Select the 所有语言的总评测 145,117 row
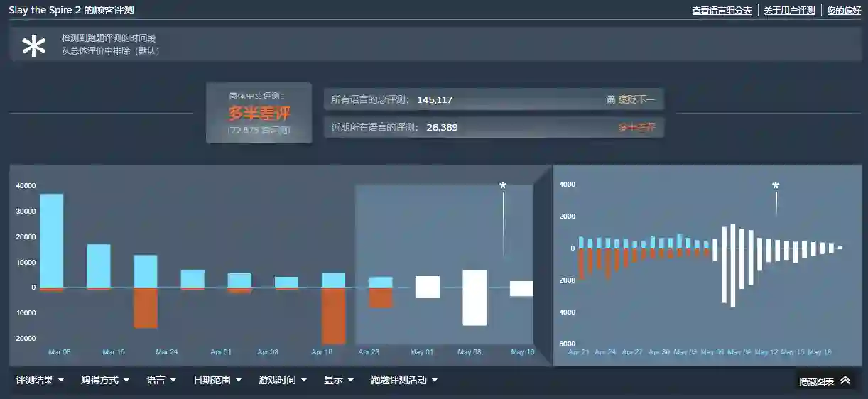Viewport: 868px width, 399px height. pos(494,99)
